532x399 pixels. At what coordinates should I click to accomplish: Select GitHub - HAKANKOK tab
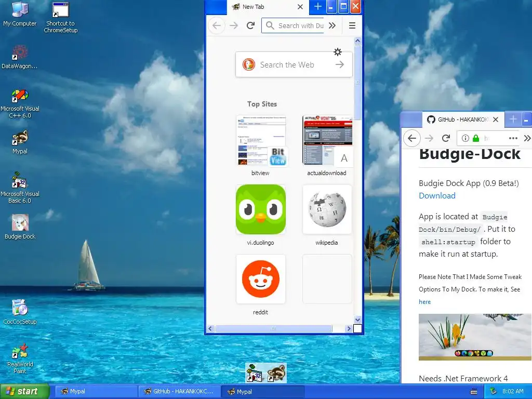click(463, 119)
